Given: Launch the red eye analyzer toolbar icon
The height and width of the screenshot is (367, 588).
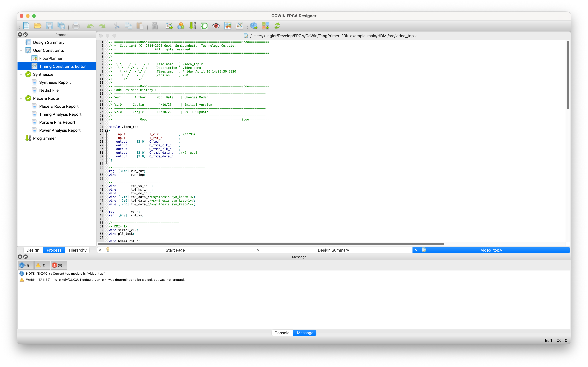Looking at the screenshot, I should point(216,26).
